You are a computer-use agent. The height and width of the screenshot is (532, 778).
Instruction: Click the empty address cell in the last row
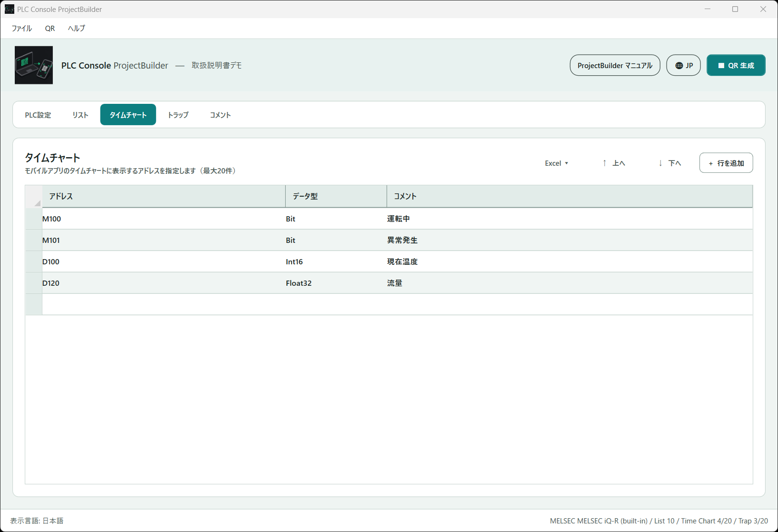point(164,304)
